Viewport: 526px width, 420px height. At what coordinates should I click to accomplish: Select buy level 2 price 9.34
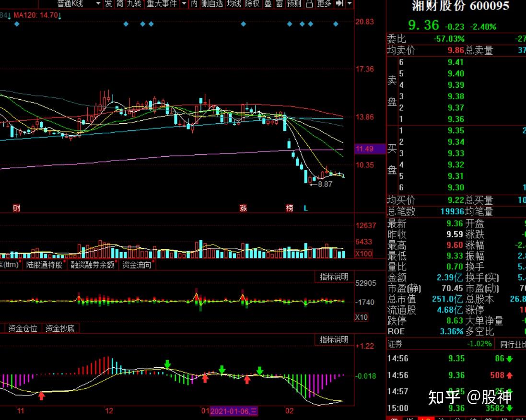click(456, 142)
